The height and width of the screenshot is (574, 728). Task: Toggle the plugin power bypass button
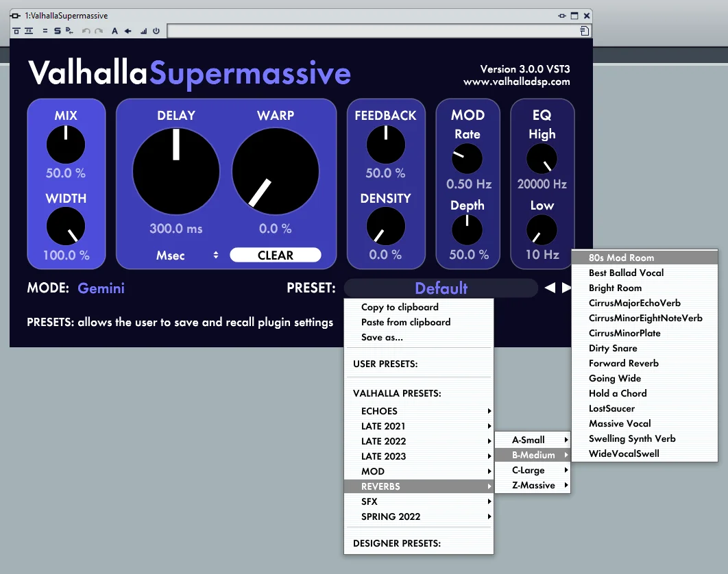156,31
